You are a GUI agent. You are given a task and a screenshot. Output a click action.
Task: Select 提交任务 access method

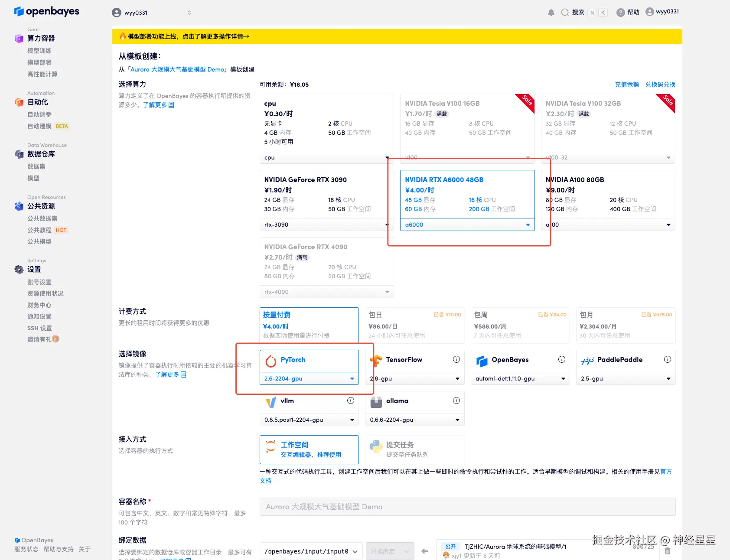click(415, 449)
